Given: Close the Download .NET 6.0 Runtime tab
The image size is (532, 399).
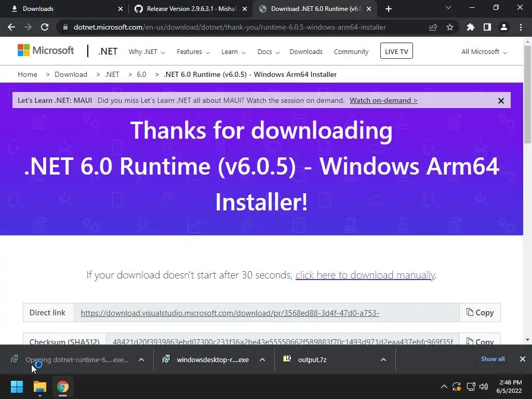Looking at the screenshot, I should click(369, 9).
